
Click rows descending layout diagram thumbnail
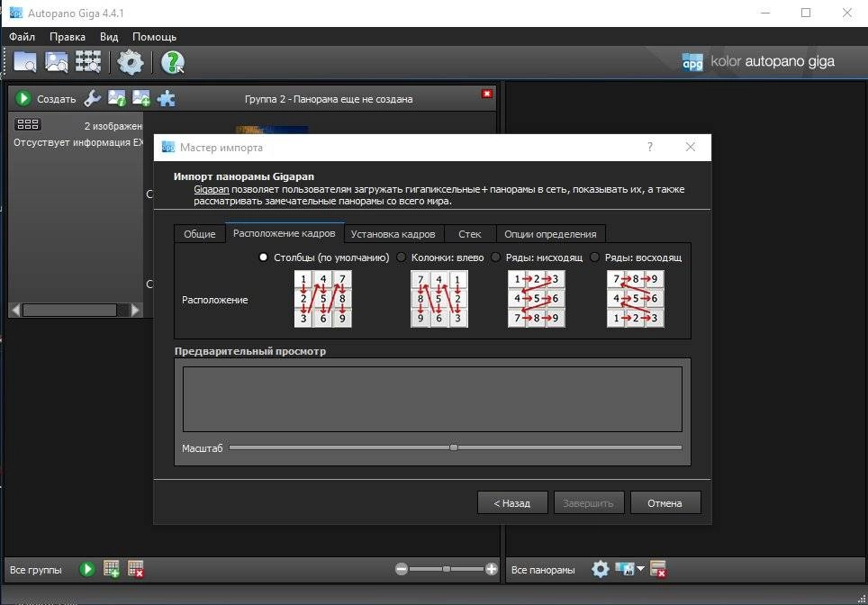pyautogui.click(x=537, y=299)
